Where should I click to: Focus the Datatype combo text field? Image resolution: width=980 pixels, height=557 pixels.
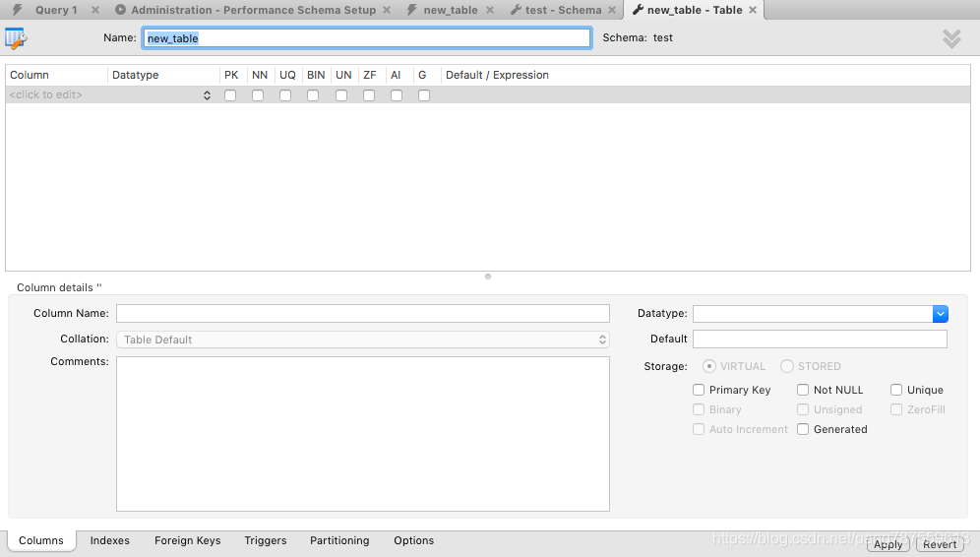coord(813,314)
